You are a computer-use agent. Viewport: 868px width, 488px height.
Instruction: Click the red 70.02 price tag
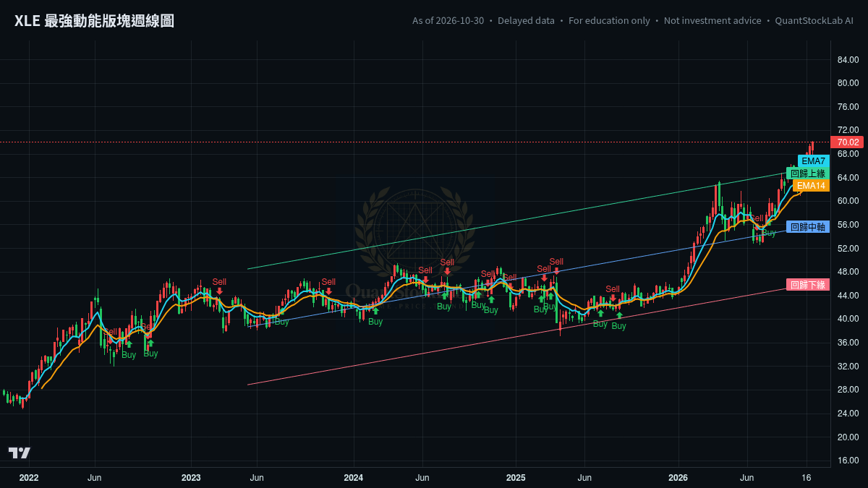tap(848, 142)
